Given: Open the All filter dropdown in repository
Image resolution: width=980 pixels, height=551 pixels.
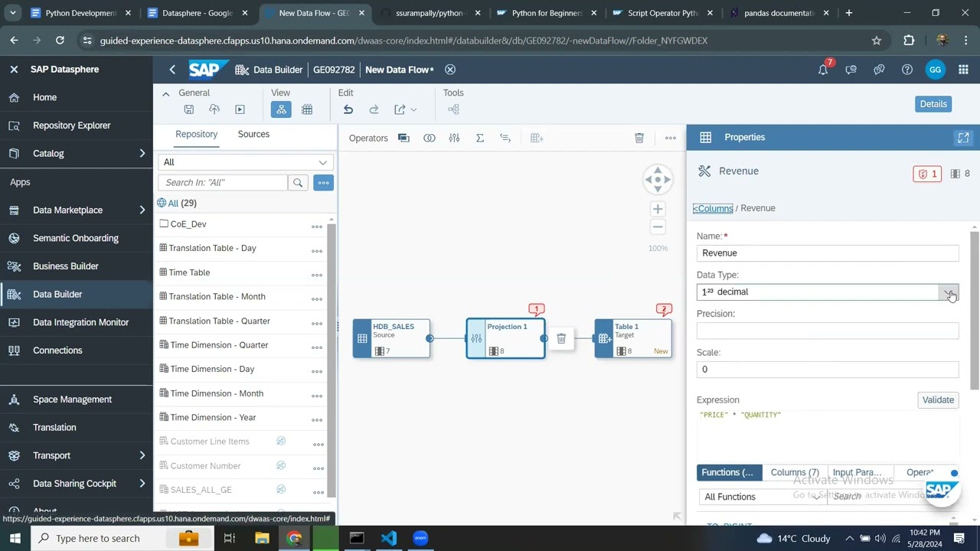Looking at the screenshot, I should click(246, 162).
